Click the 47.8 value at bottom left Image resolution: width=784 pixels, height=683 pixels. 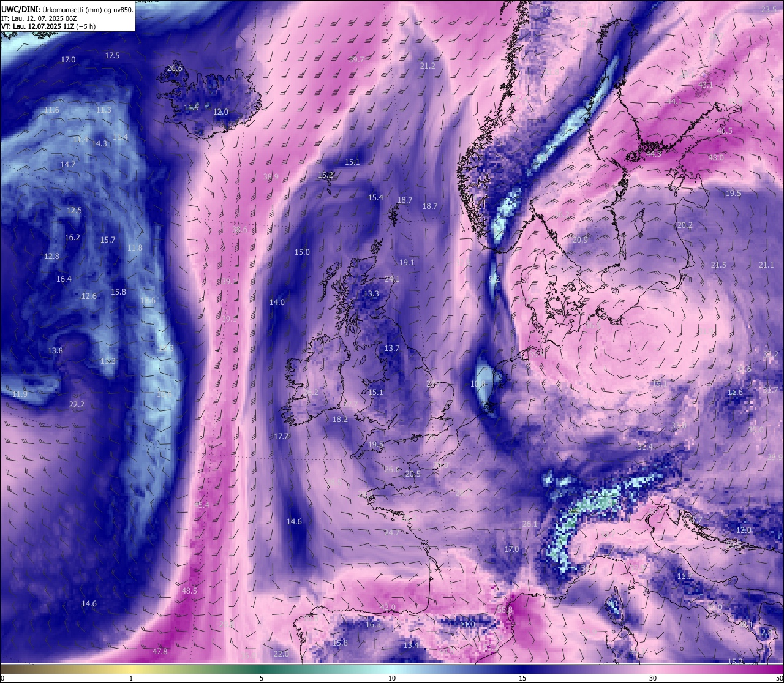coord(160,652)
